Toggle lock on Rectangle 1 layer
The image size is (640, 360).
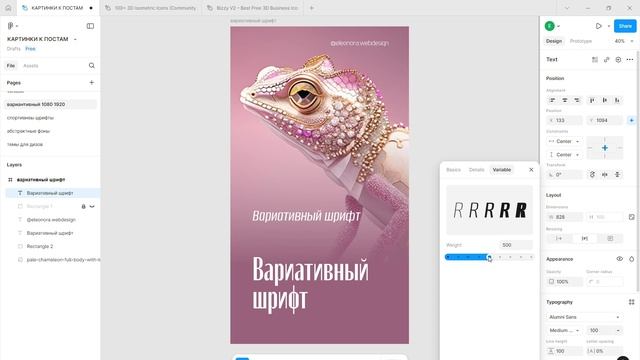(x=83, y=207)
